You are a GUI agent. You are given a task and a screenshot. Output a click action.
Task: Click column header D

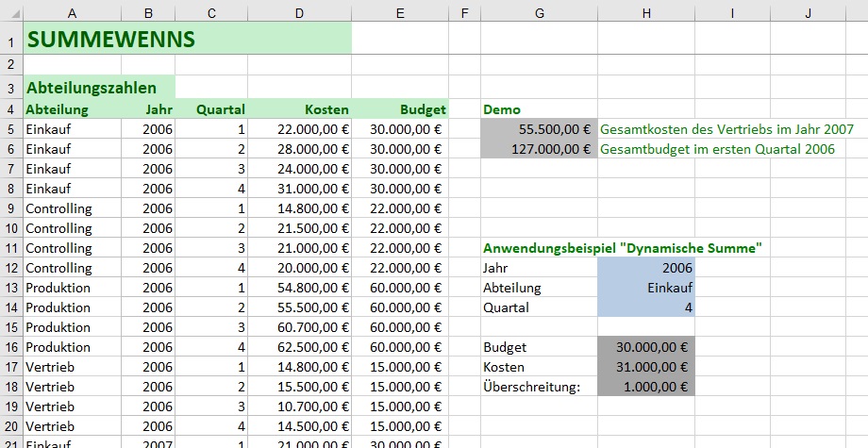[299, 12]
